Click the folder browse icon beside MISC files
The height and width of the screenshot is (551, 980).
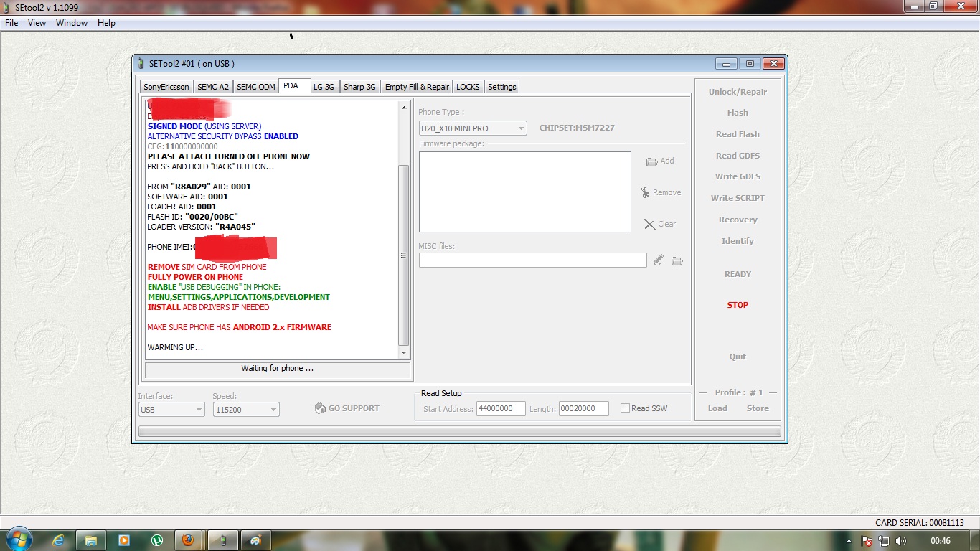(x=677, y=260)
